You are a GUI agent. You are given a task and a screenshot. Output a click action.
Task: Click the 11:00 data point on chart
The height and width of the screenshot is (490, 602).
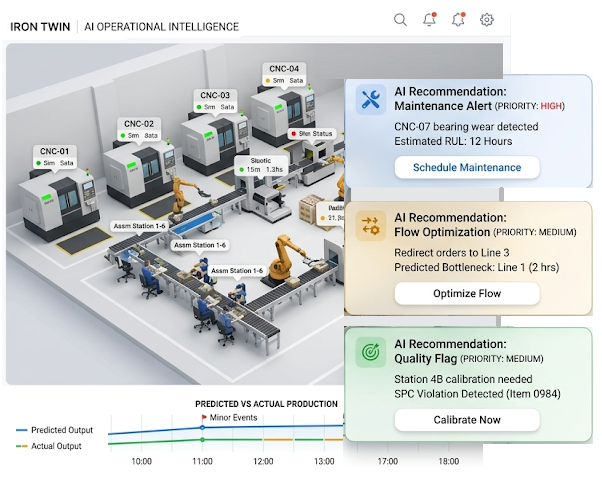point(202,427)
